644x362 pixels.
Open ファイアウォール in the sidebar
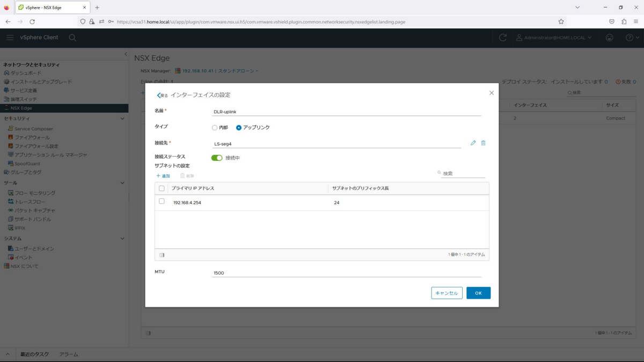pos(32,137)
